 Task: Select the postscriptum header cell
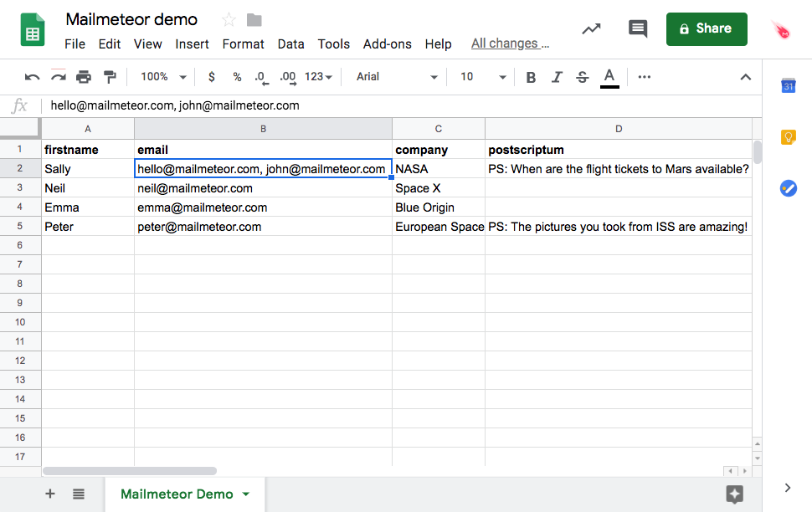pyautogui.click(x=619, y=150)
